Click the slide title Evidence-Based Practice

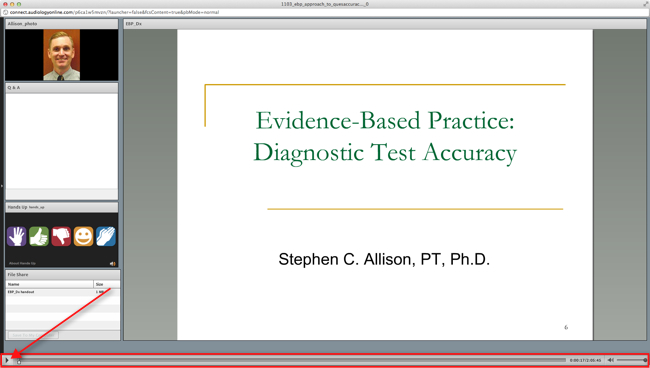(385, 121)
